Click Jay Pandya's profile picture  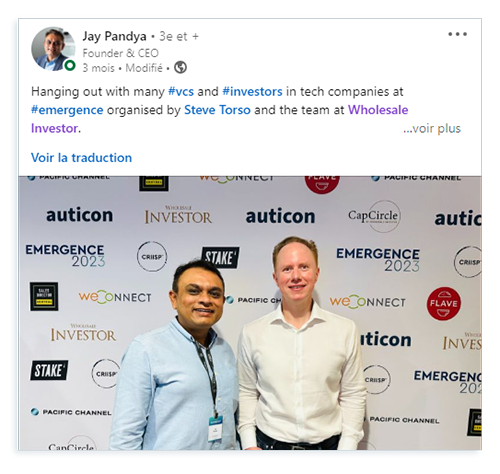[x=53, y=49]
